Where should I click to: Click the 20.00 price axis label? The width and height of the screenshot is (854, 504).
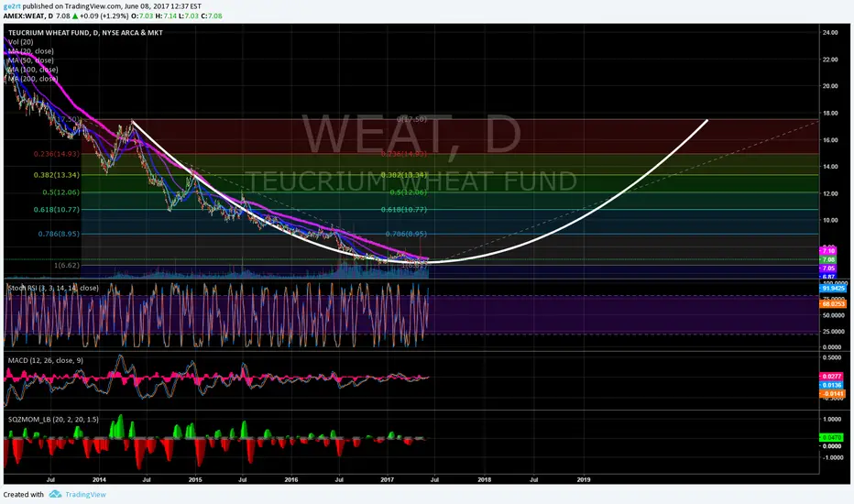tap(830, 86)
